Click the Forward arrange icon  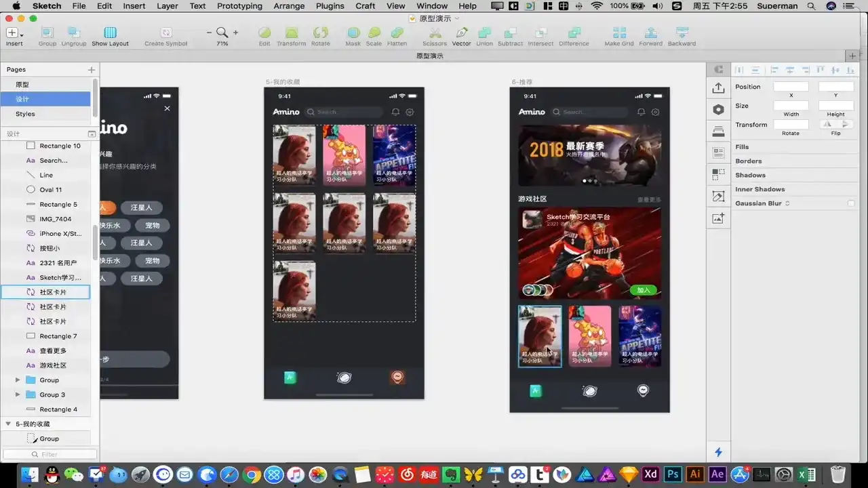[650, 33]
